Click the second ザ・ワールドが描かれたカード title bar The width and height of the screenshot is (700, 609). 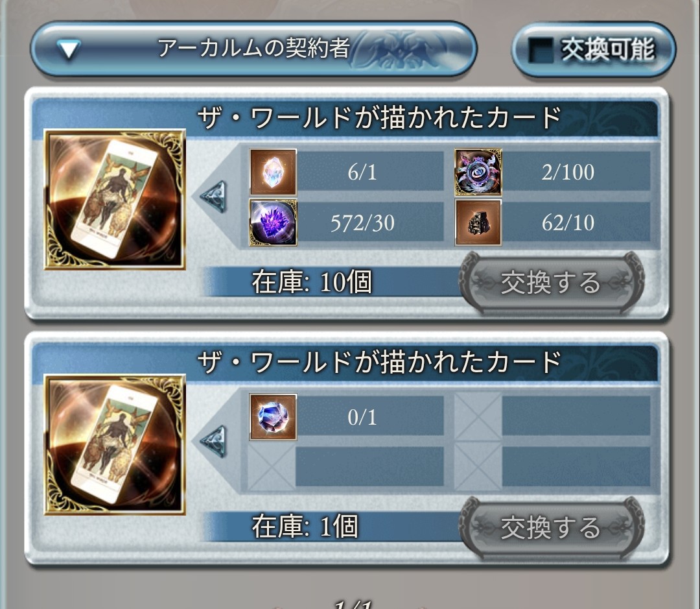[x=345, y=363]
